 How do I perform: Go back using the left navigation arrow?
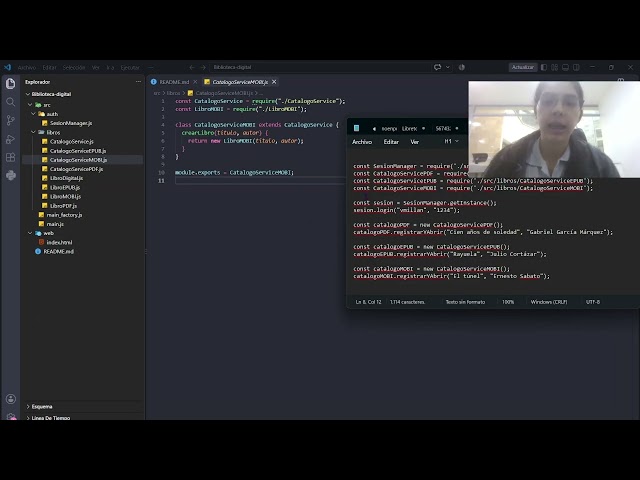click(191, 67)
